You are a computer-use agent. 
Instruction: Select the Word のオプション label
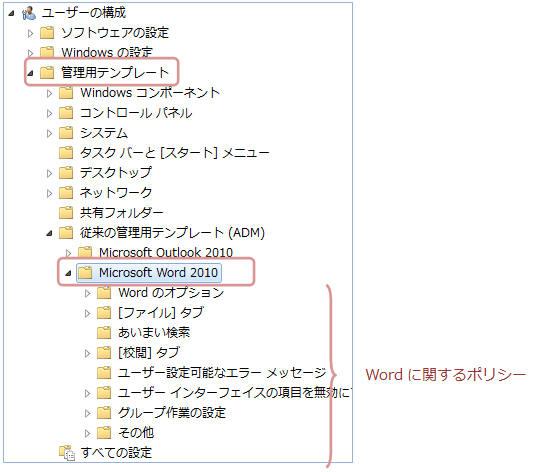[x=171, y=293]
